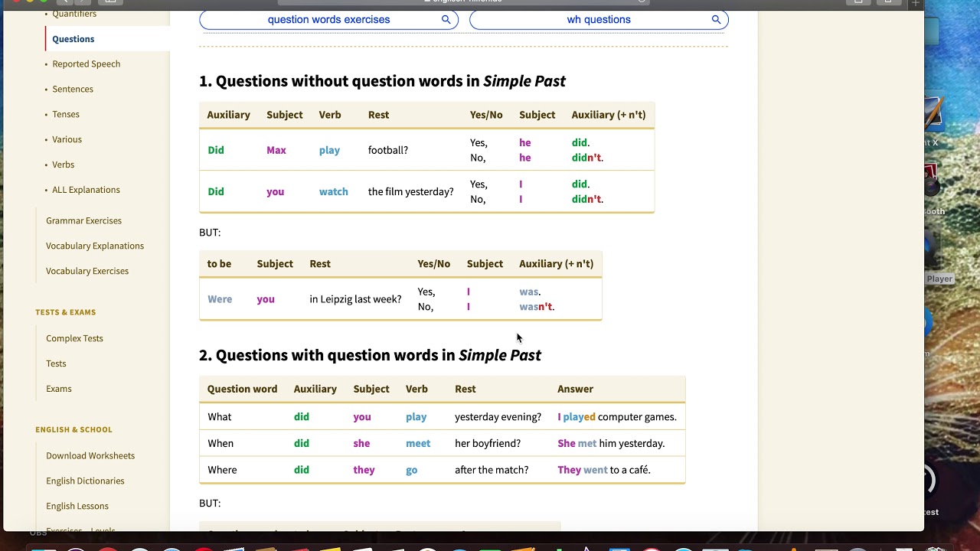Click 'What' in the question word column
This screenshot has height=551, width=980.
pos(219,417)
